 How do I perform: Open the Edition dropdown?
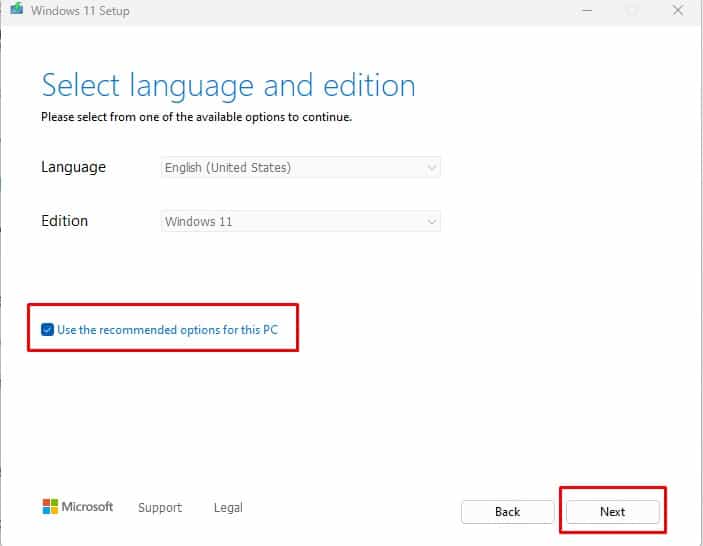coord(300,221)
